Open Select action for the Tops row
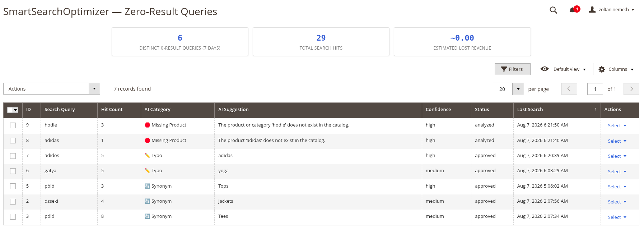The width and height of the screenshot is (644, 234). coord(617,187)
